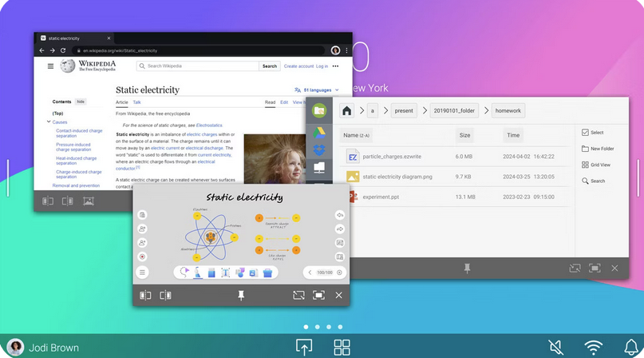
Task: Click the home icon in the file path
Action: (347, 111)
